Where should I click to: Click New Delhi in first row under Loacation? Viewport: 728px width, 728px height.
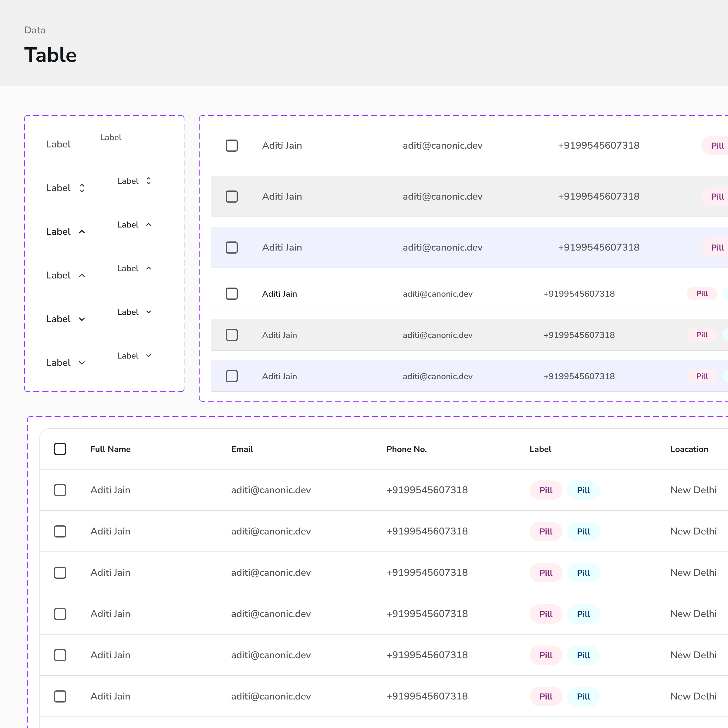(693, 490)
